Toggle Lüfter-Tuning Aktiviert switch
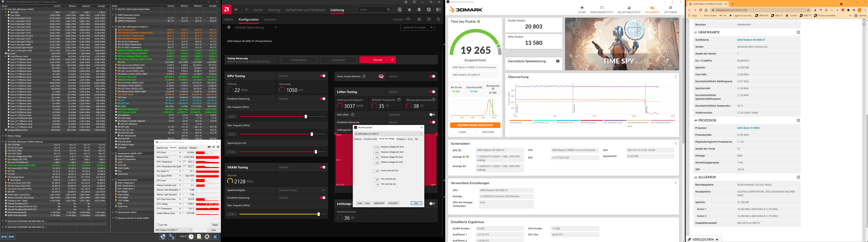This screenshot has height=242, width=868. (x=432, y=92)
